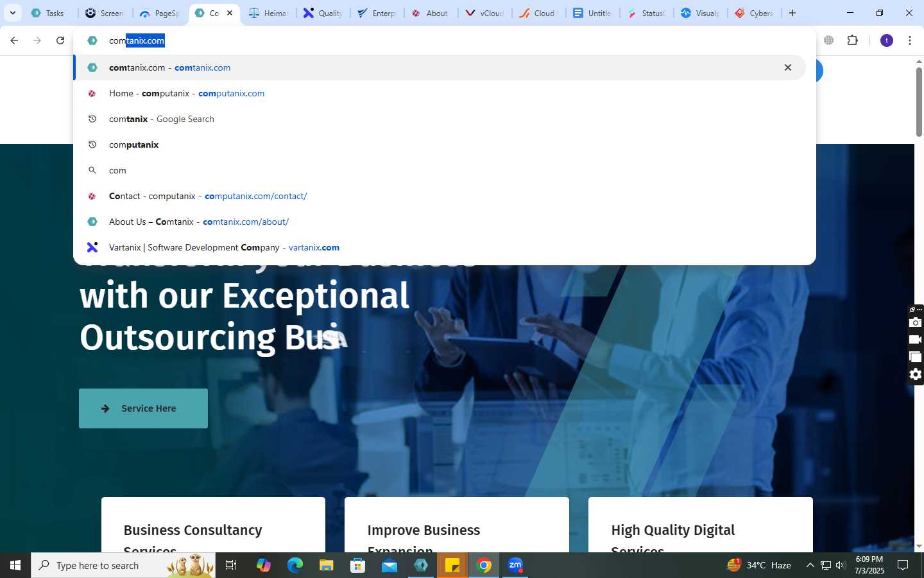Switch to the Cloud tab with orange icon
This screenshot has height=578, width=924.
point(538,13)
